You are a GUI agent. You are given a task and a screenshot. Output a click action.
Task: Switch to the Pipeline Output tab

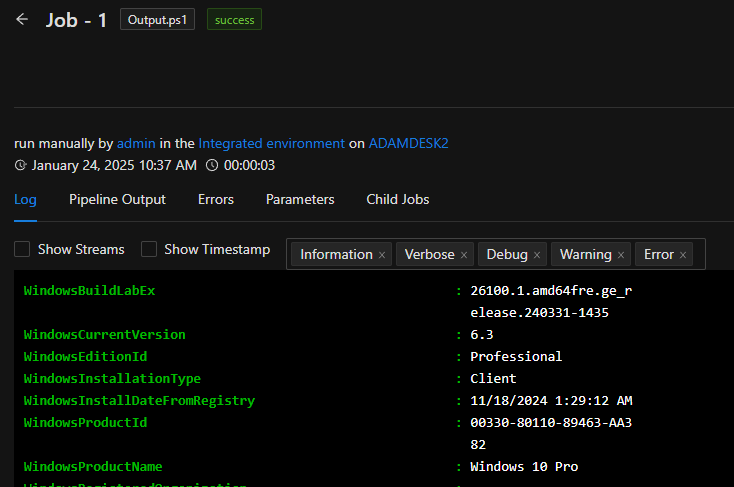[117, 199]
